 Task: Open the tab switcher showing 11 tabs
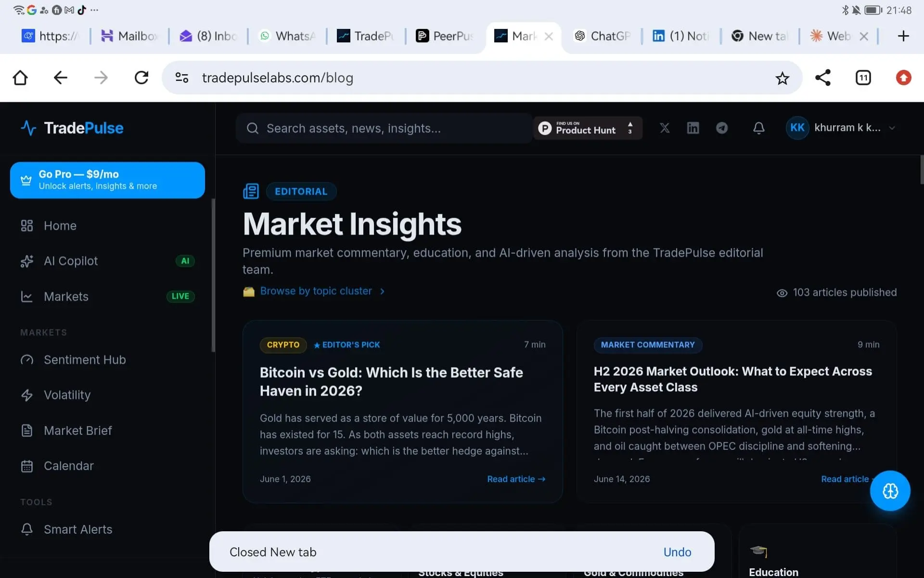tap(863, 78)
